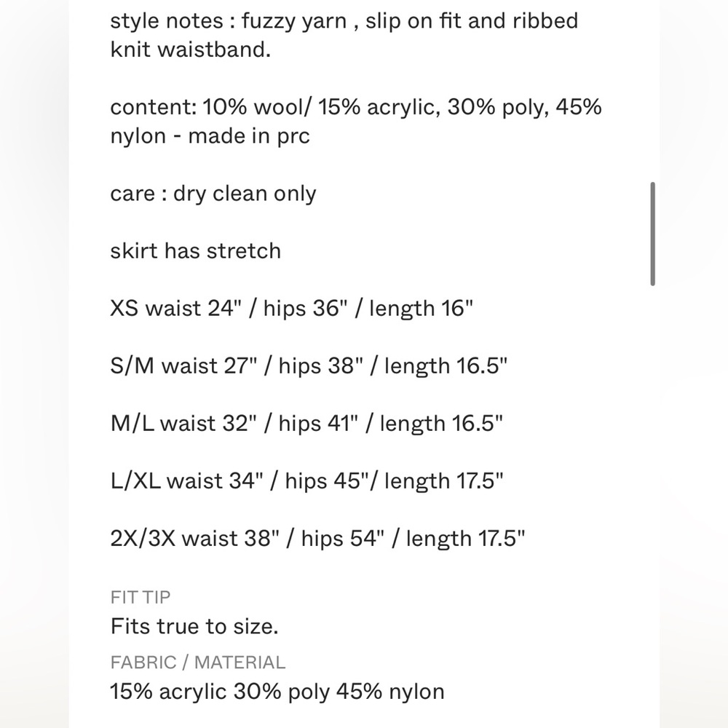The height and width of the screenshot is (728, 728).
Task: Select the S/M waist 27" size line
Action: tap(309, 366)
